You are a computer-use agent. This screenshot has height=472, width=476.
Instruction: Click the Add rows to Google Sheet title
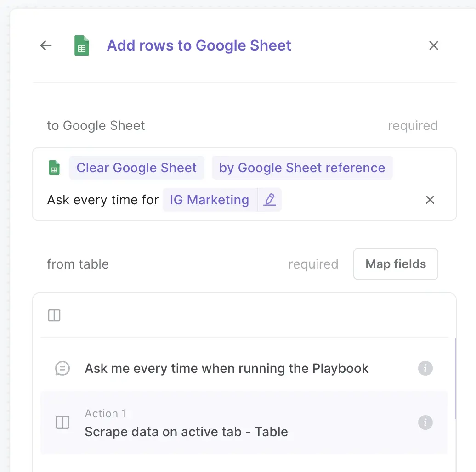point(199,45)
